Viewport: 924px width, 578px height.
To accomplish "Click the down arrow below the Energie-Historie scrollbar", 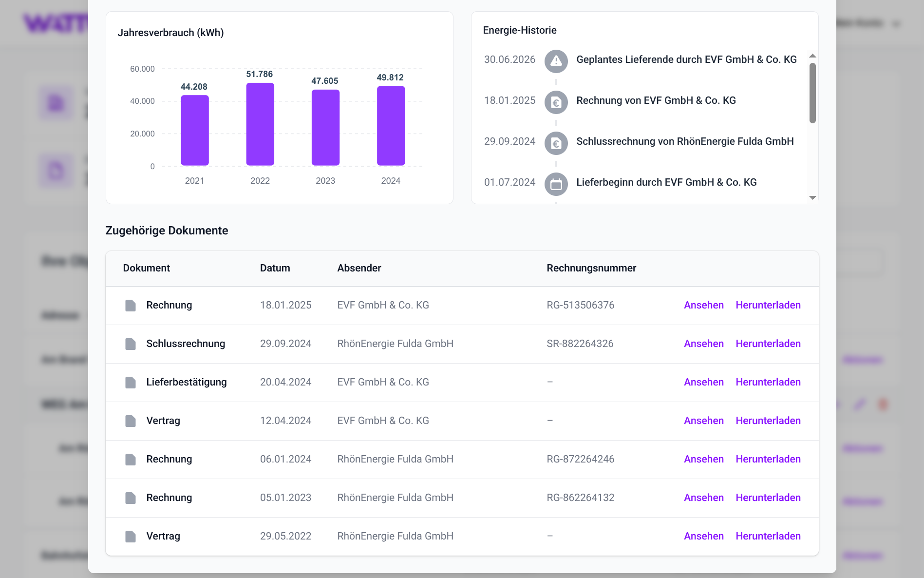I will 811,198.
